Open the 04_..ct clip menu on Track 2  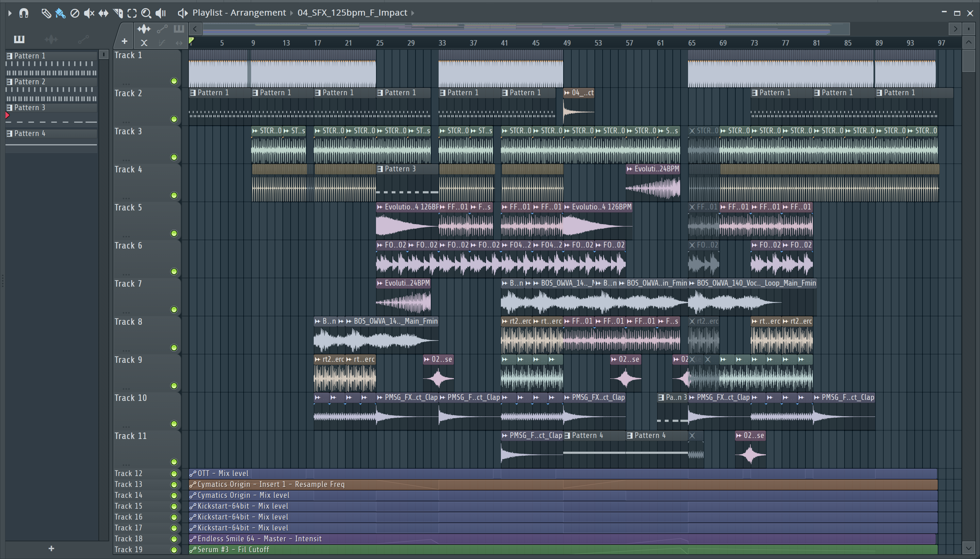pos(567,92)
